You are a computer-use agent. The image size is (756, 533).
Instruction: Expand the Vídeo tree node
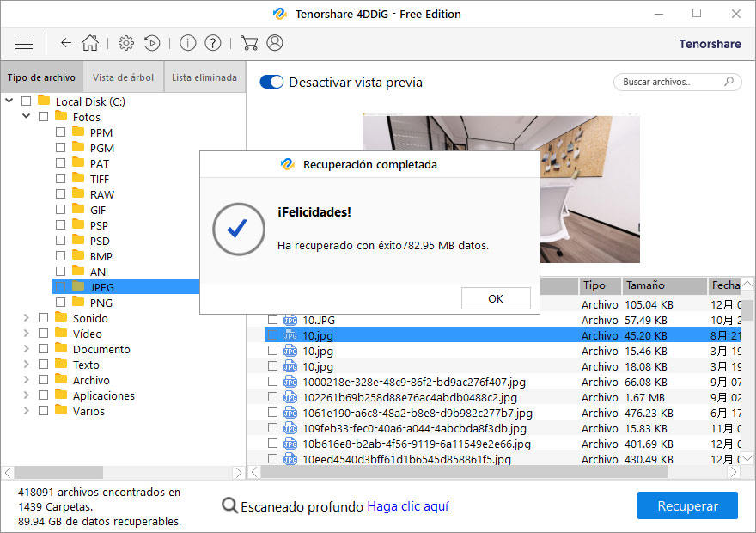tap(27, 333)
